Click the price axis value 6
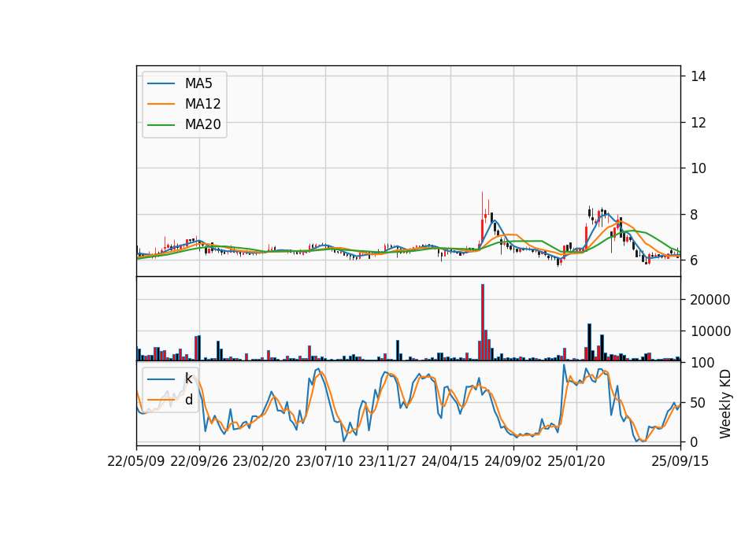The height and width of the screenshot is (543, 756). [x=694, y=260]
